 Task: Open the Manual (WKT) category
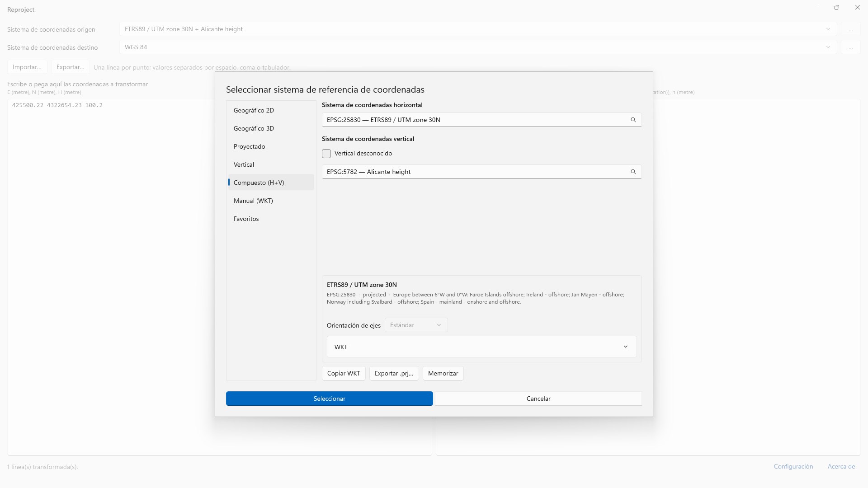271,201
